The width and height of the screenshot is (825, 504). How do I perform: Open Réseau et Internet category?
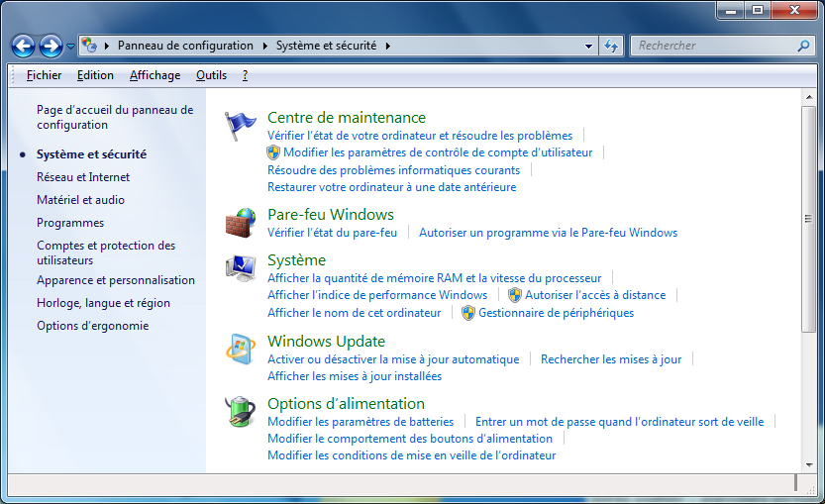tap(83, 177)
